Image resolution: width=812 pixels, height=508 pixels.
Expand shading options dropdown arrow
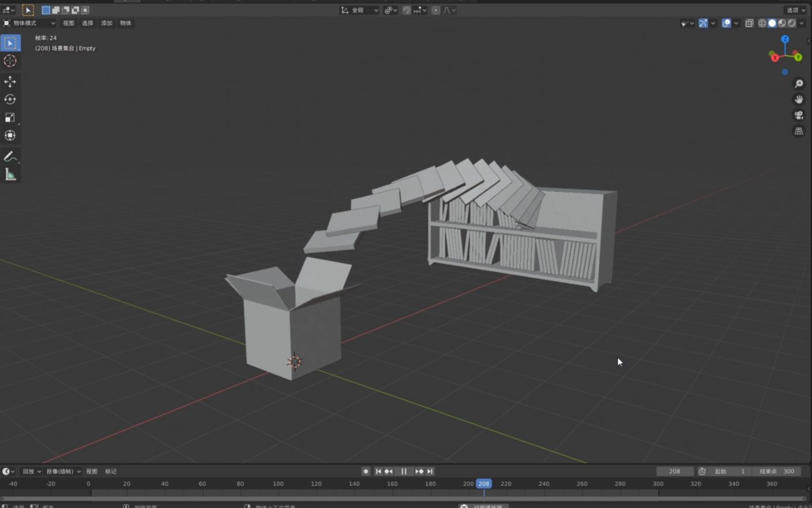pos(802,23)
